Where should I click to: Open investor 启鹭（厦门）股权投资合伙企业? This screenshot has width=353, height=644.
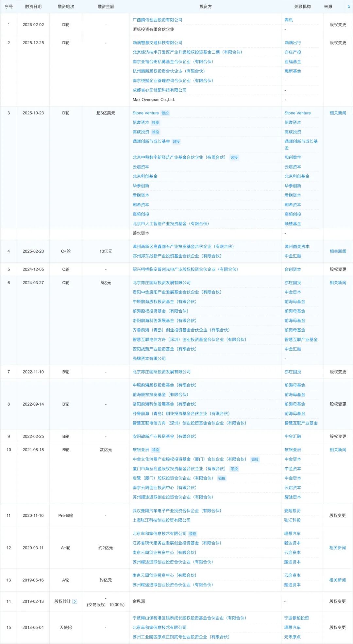point(173,479)
